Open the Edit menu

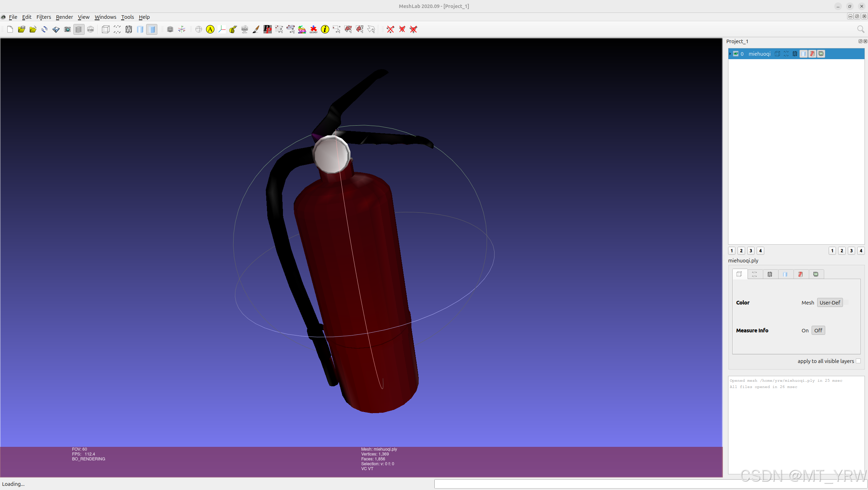coord(27,17)
